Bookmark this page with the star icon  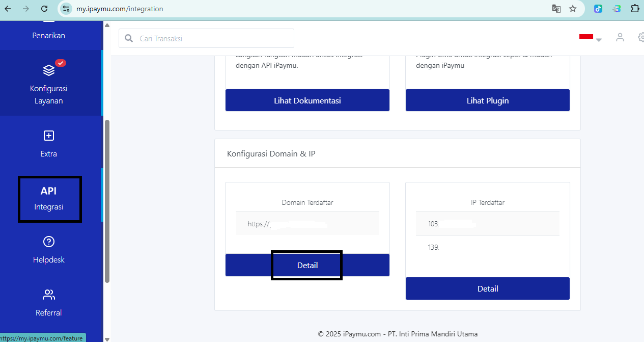(x=573, y=9)
